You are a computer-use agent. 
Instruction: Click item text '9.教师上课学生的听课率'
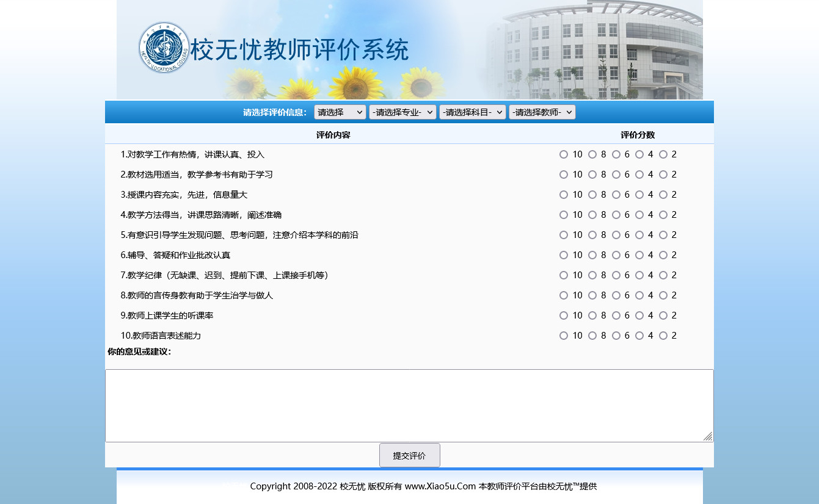(x=167, y=315)
